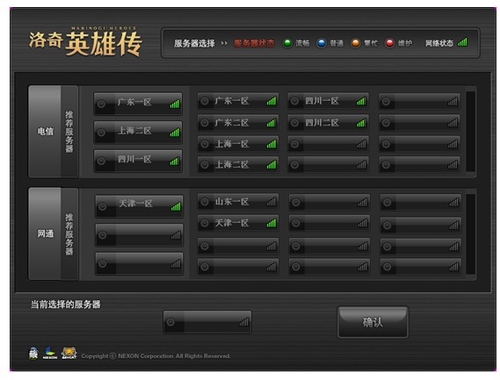Click signal icon of 四川一区 in full list
This screenshot has height=380, width=500.
click(x=361, y=101)
